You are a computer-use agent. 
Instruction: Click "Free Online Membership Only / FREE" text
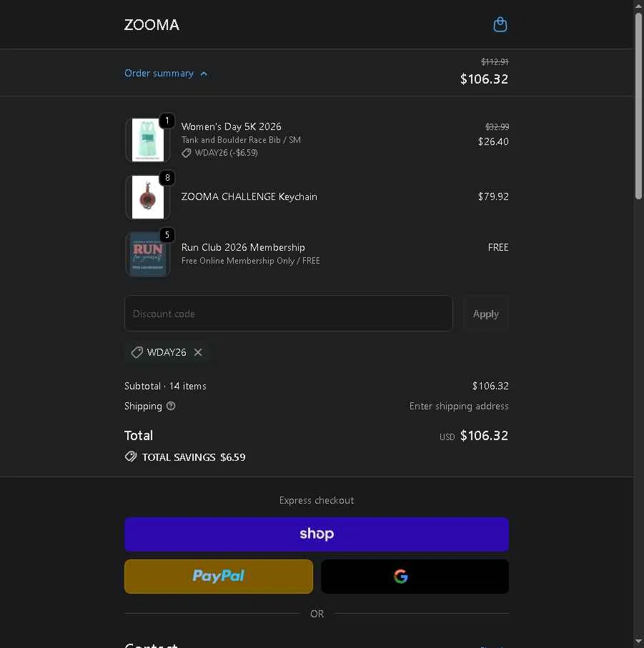coord(250,261)
